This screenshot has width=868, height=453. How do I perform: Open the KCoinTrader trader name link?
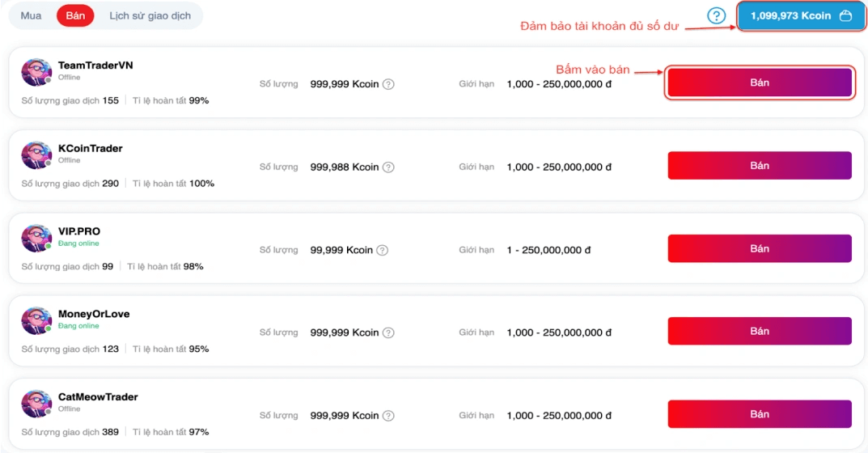coord(91,148)
